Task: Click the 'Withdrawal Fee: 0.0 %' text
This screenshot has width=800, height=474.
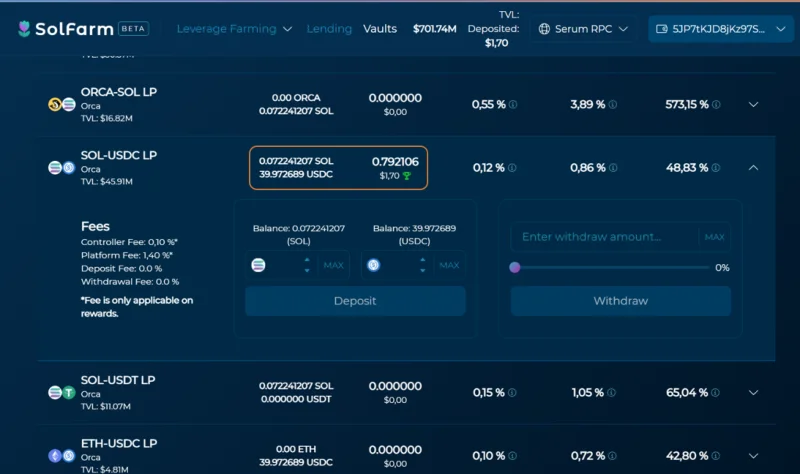Action: tap(130, 282)
